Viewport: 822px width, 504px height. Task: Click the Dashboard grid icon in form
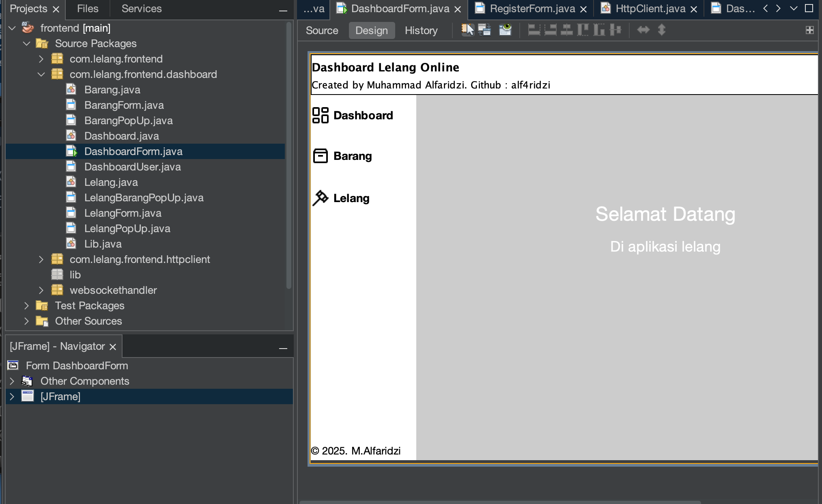[x=321, y=115]
